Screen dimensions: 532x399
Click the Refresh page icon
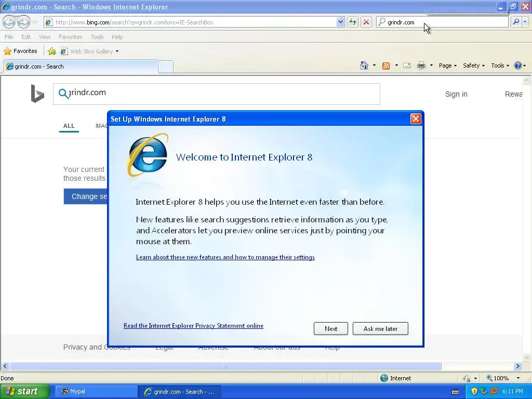353,22
